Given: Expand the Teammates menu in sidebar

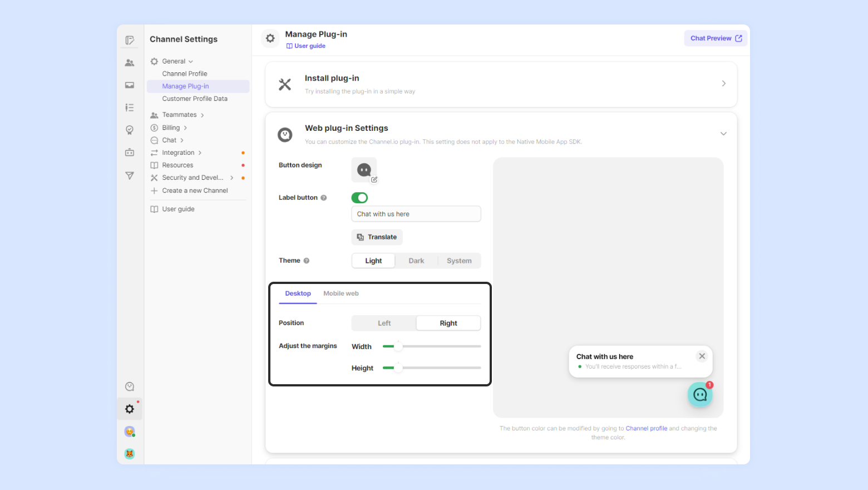Looking at the screenshot, I should 180,115.
